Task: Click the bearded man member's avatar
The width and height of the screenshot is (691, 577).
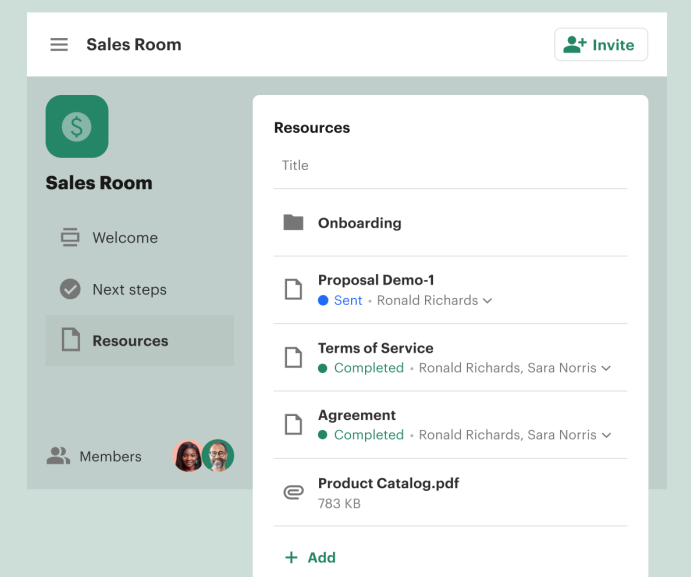Action: [218, 455]
